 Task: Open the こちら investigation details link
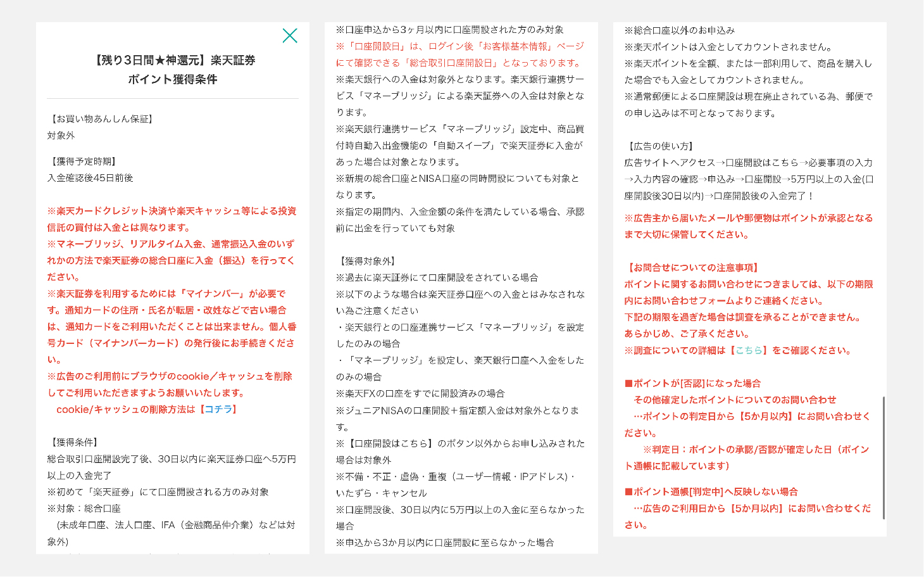coord(749,350)
